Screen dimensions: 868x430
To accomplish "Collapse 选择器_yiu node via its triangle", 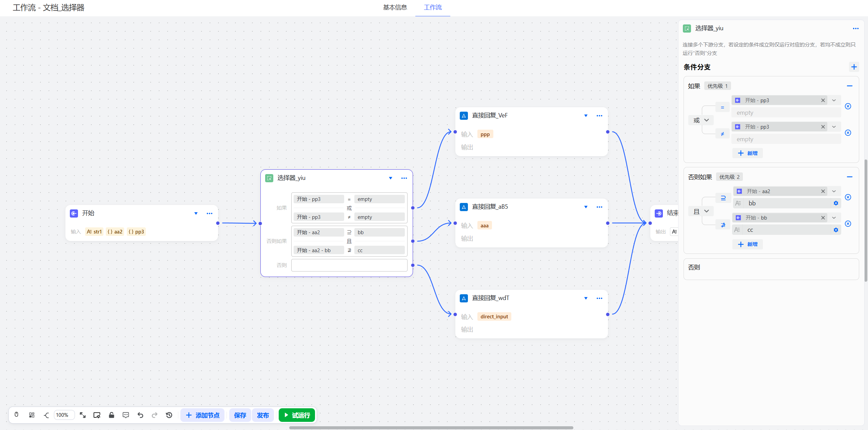I will pos(390,178).
